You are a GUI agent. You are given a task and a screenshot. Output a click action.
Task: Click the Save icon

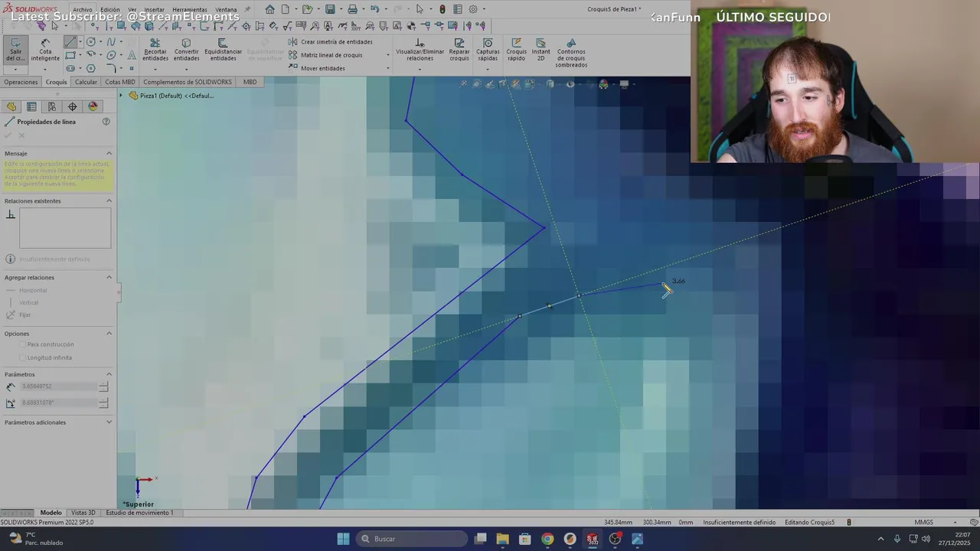coord(330,9)
